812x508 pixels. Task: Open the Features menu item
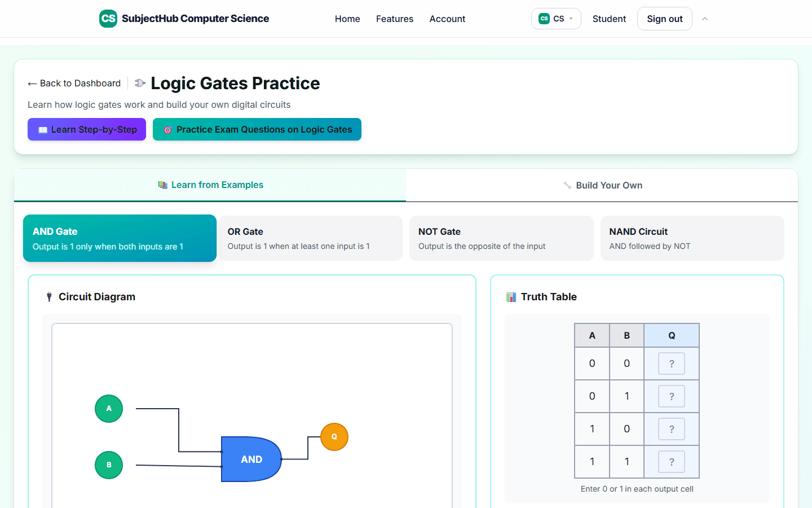point(395,19)
